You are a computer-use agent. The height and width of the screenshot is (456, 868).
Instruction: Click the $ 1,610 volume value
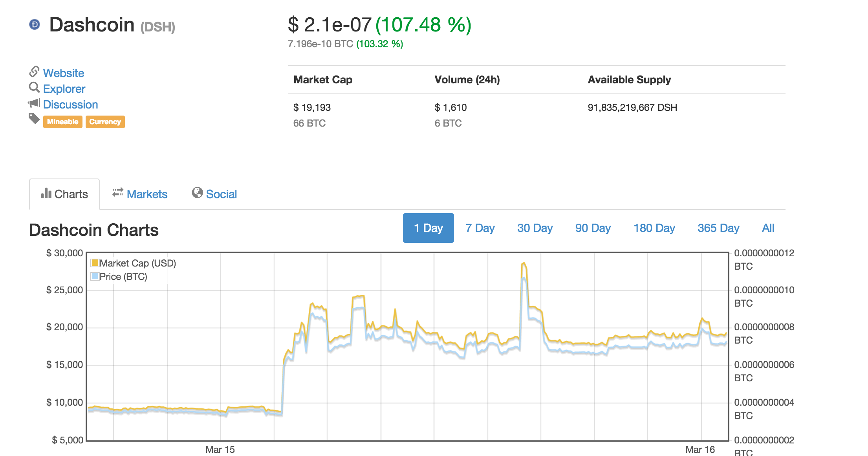(450, 107)
